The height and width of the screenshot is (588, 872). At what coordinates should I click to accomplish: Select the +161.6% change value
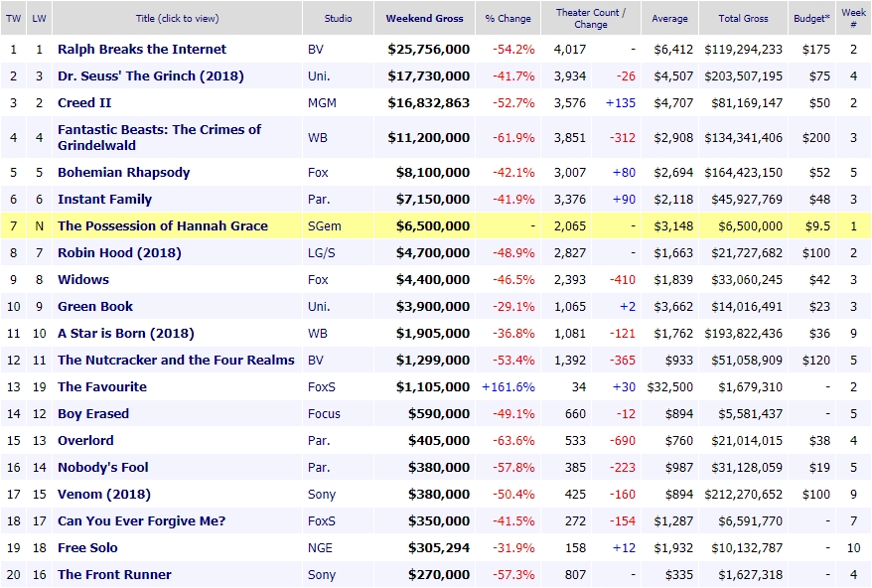pyautogui.click(x=509, y=386)
